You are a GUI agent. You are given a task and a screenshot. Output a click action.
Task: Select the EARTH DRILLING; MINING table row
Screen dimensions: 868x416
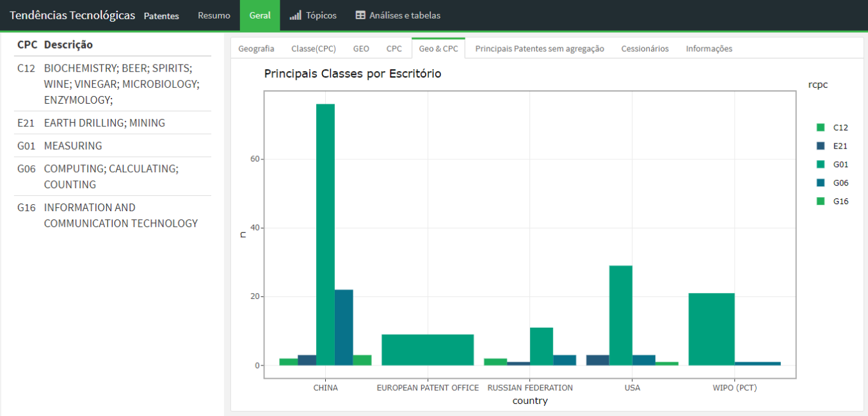pos(113,123)
